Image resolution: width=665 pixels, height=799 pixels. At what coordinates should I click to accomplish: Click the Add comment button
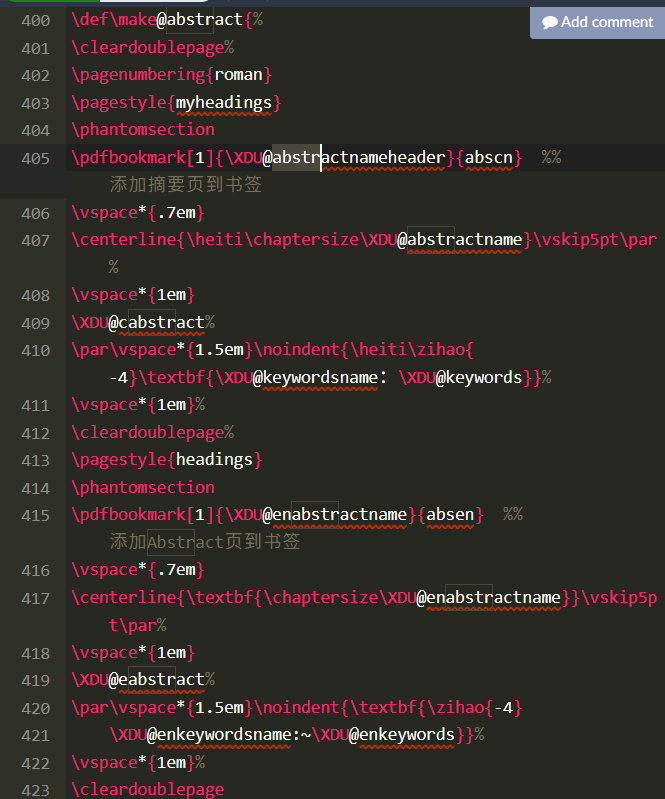tap(597, 21)
